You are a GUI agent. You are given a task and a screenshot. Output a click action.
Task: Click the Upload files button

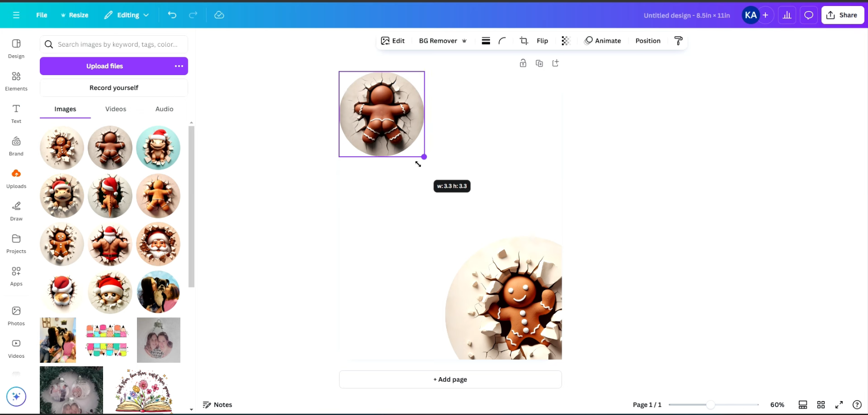point(105,66)
